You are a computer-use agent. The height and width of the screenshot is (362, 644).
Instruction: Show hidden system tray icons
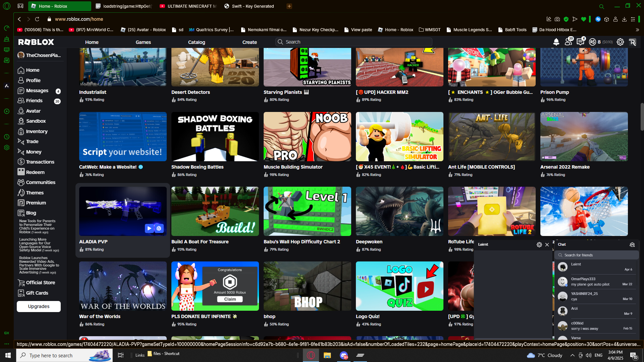(573, 355)
